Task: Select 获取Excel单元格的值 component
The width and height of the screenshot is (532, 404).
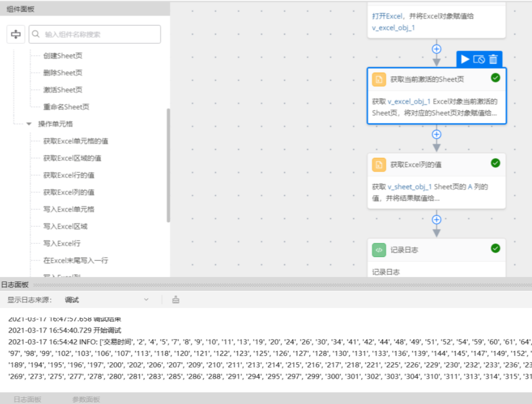Action: (76, 141)
